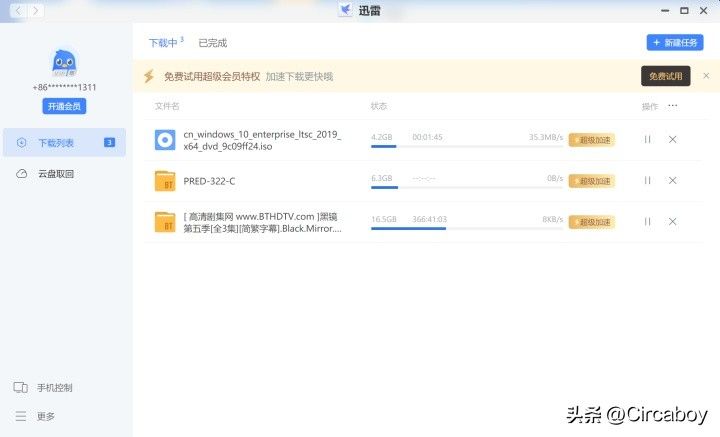Click the badge 3 beside 下载列表
Image resolution: width=720 pixels, height=437 pixels.
coord(109,143)
